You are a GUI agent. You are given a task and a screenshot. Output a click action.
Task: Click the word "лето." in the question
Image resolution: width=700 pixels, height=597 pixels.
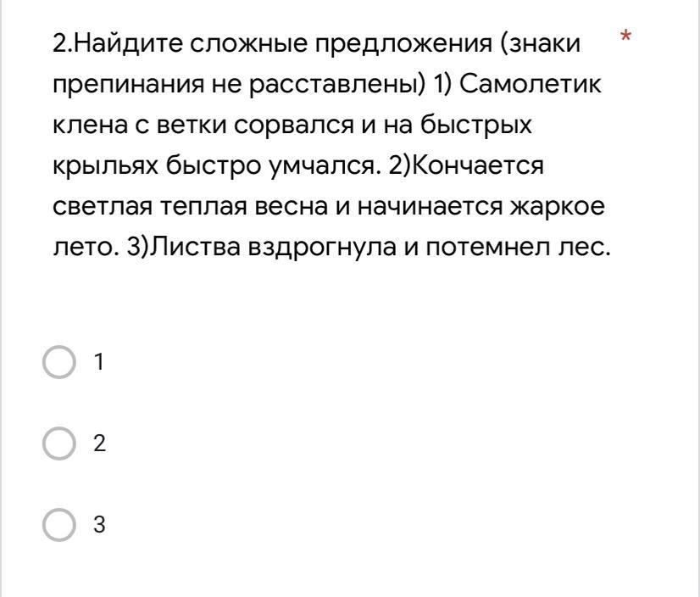click(x=86, y=248)
